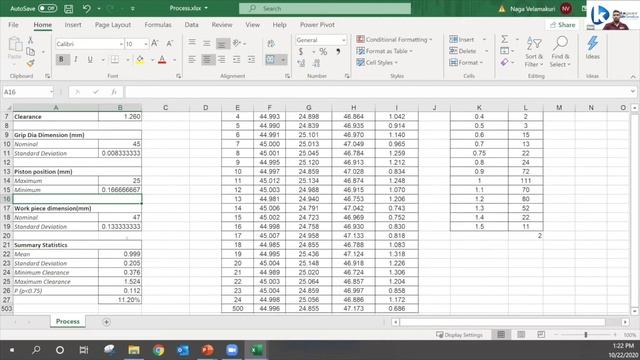Screen dimensions: 640x360
Task: Toggle Align Right text alignment
Action: pyautogui.click(x=222, y=60)
